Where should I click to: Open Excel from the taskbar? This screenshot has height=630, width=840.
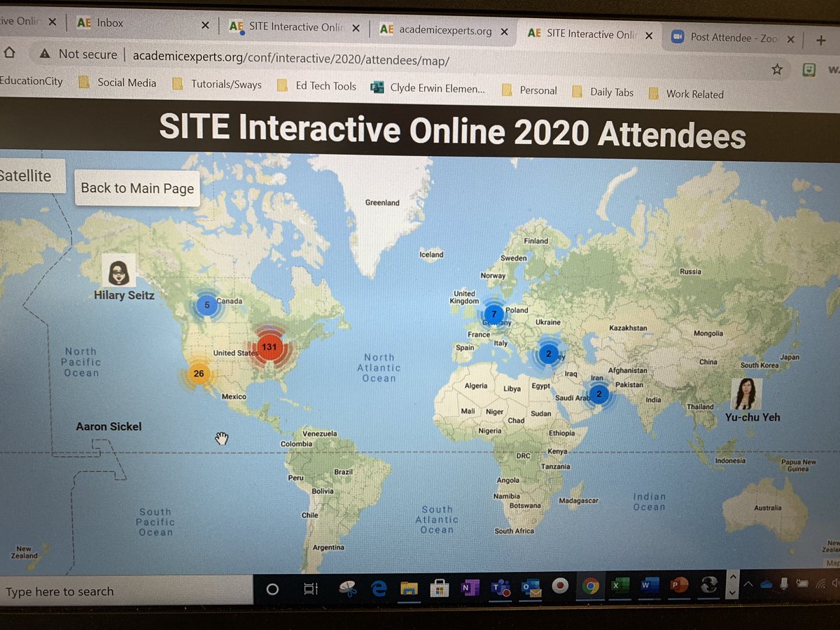point(619,585)
